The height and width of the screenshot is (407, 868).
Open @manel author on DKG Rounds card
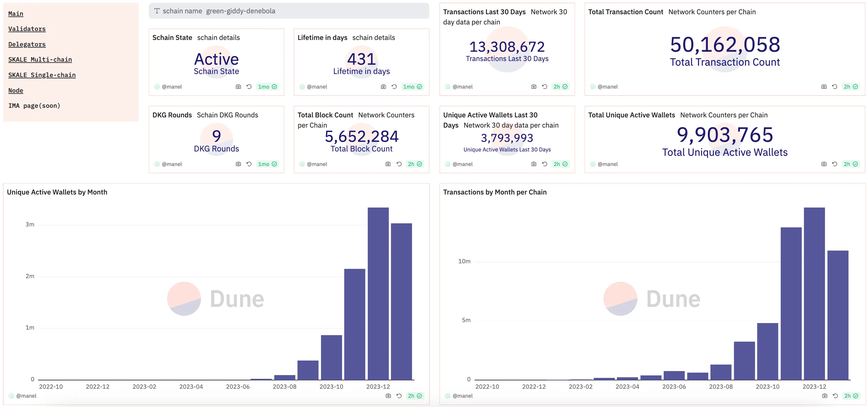pyautogui.click(x=171, y=164)
